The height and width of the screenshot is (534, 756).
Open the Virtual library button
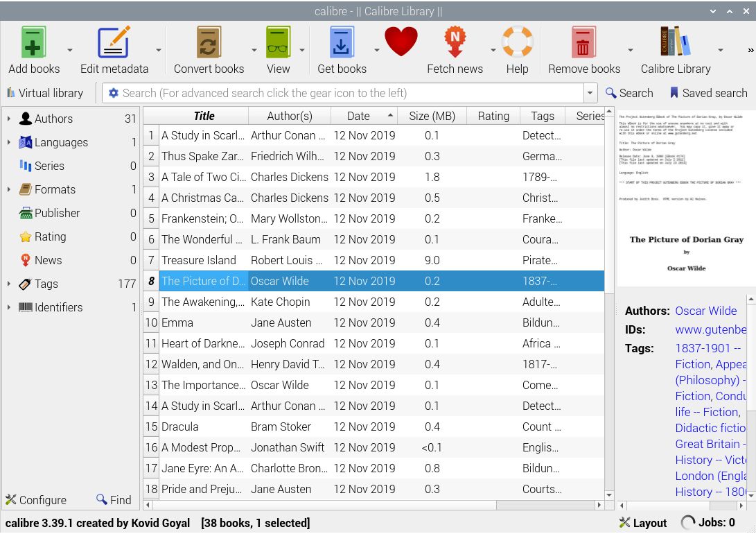pos(45,93)
